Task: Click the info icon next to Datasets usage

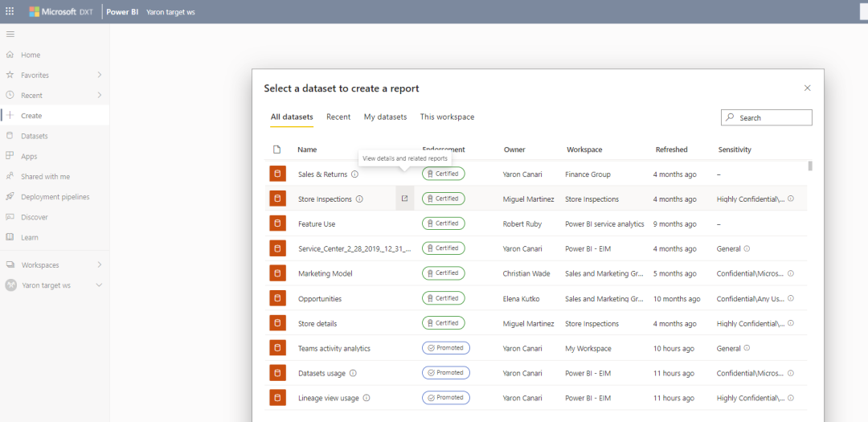Action: (353, 373)
